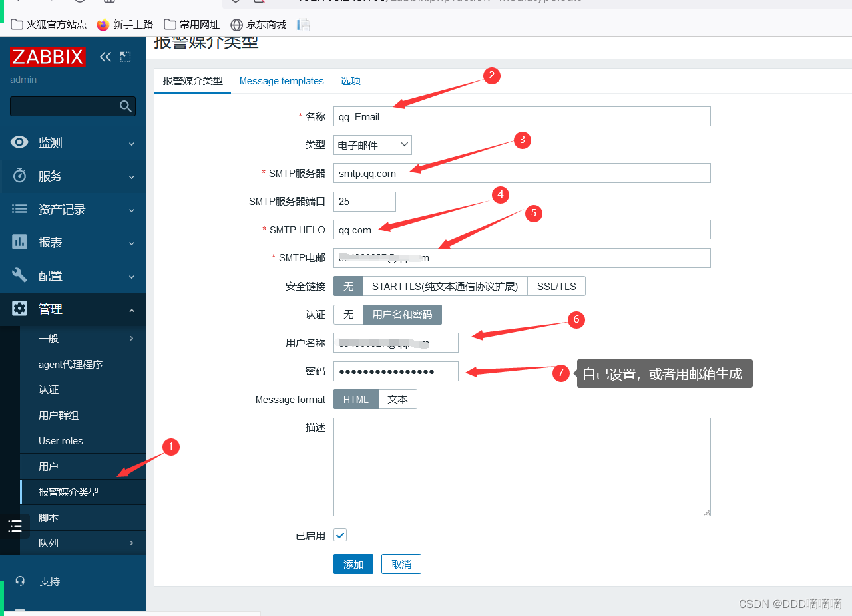Open 认证 in the 管理 submenu
Image resolution: width=852 pixels, height=616 pixels.
(x=83, y=389)
